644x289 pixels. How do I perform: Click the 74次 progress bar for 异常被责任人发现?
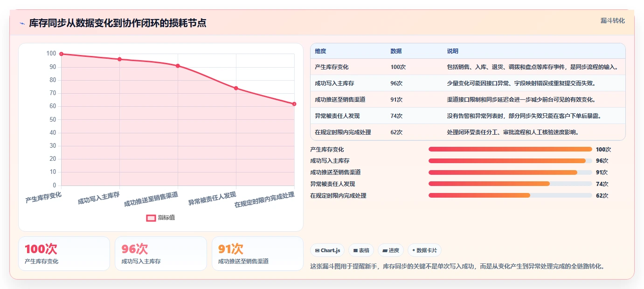point(510,184)
